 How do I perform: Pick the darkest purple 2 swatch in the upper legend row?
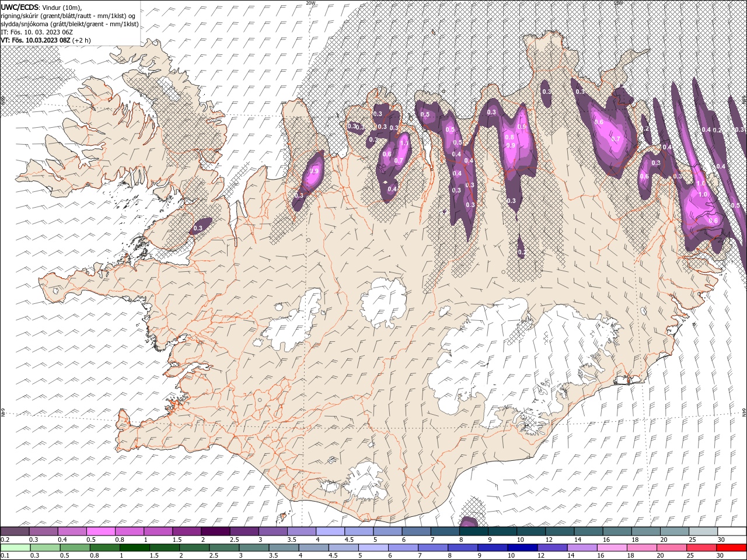(215, 531)
